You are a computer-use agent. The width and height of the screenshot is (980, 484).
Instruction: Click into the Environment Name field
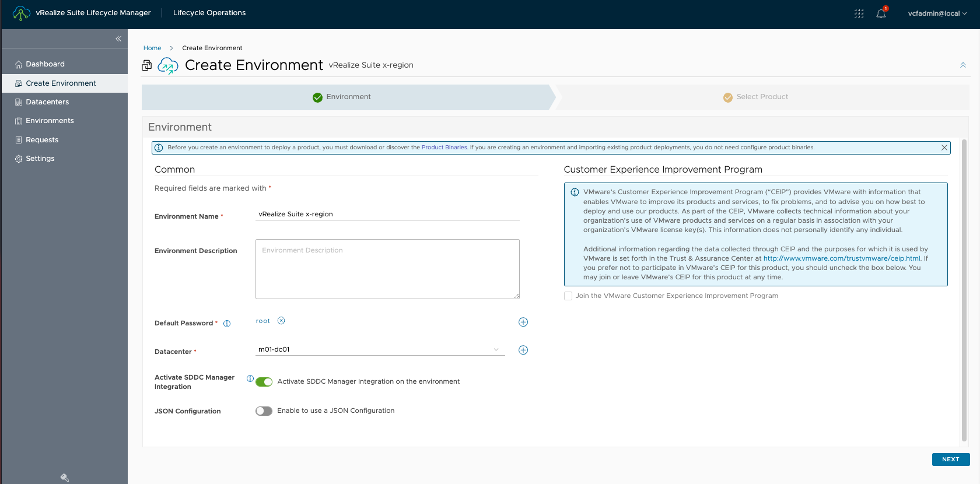tap(387, 214)
